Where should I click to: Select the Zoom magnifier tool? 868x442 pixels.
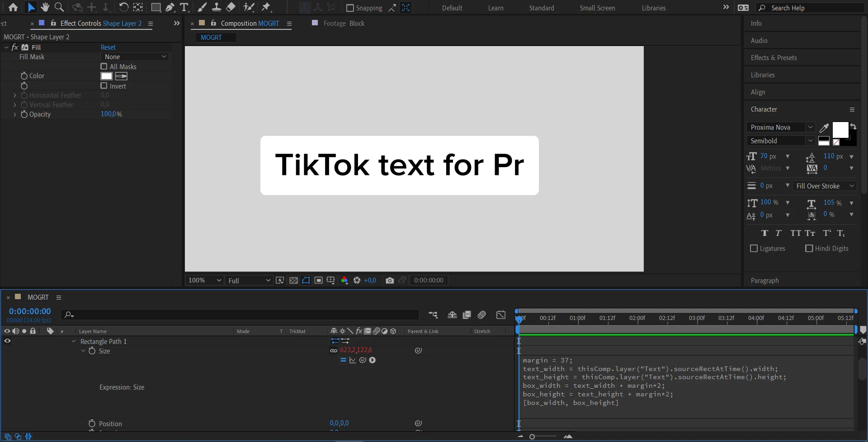tap(59, 7)
